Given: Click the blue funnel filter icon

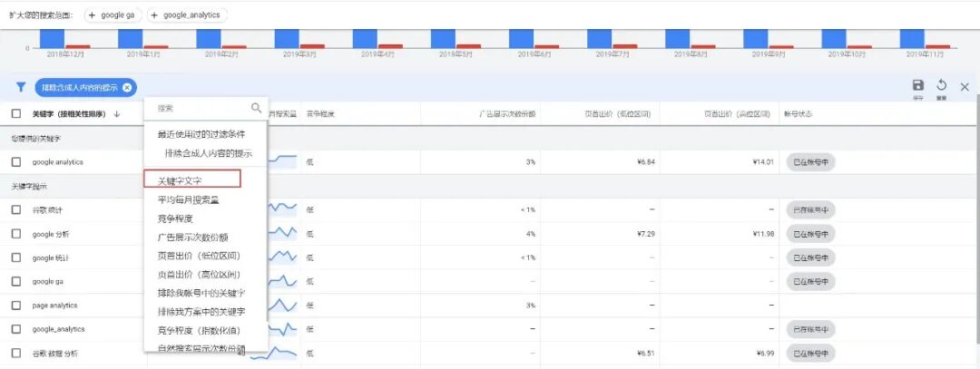Looking at the screenshot, I should tap(21, 87).
